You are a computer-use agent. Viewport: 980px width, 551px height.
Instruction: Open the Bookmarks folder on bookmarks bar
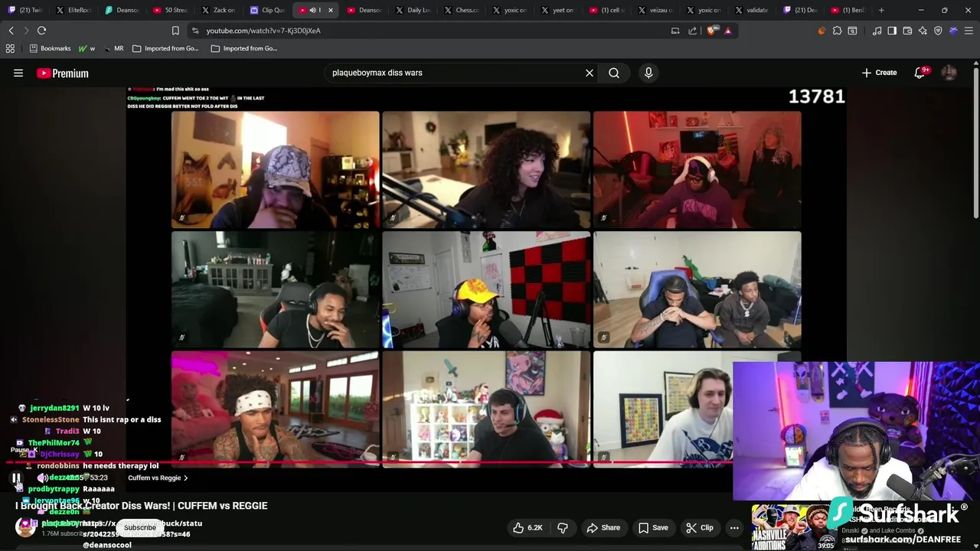click(50, 48)
